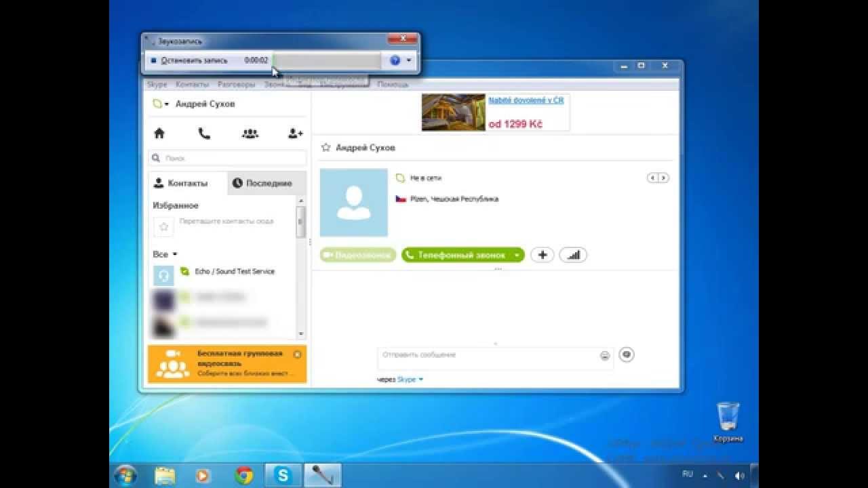Click the Sound Recorder level meter
Image resolution: width=868 pixels, height=488 pixels.
point(325,60)
